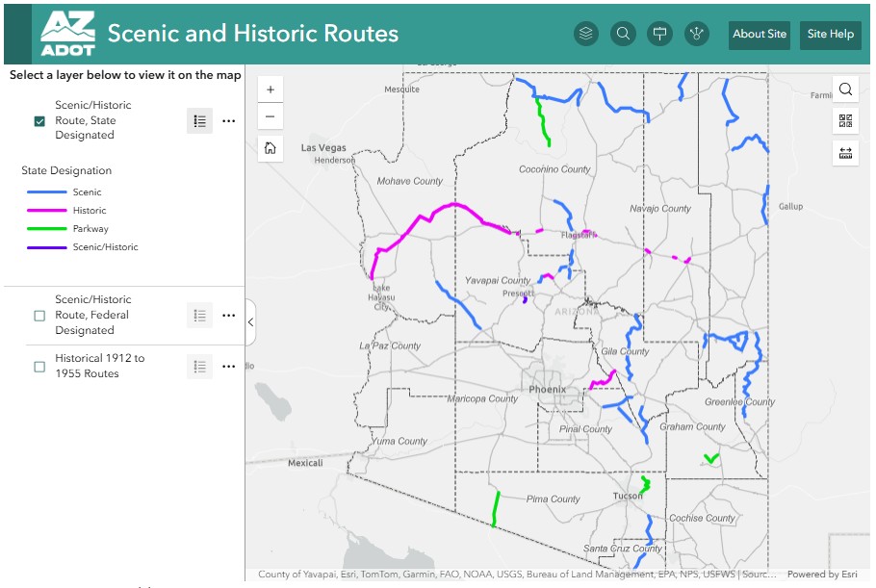This screenshot has height=588, width=876.
Task: Click the Powered by Esri link
Action: (822, 574)
